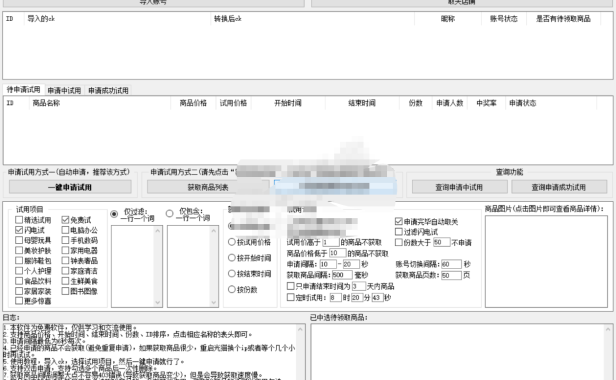The height and width of the screenshot is (380, 616).
Task: Click the 查询申请中试用 button
Action: [x=459, y=187]
